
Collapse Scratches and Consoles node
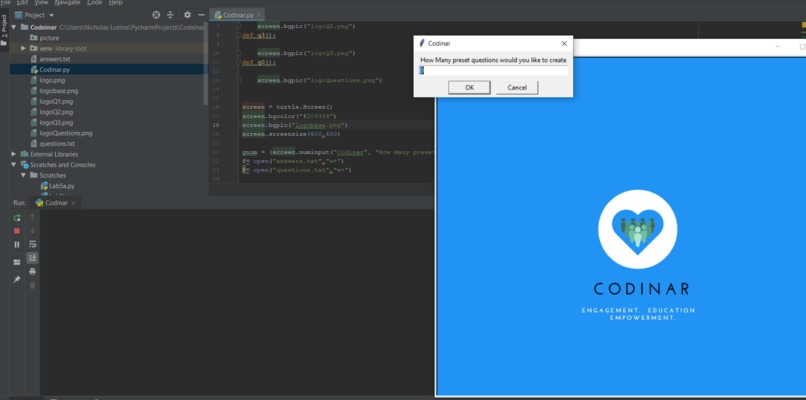pos(13,165)
